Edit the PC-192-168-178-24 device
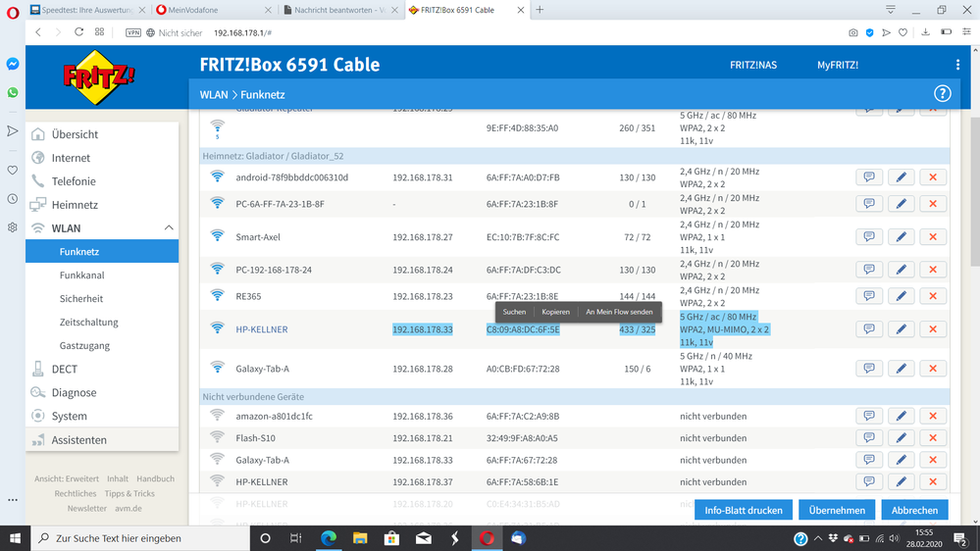980x551 pixels. [901, 270]
